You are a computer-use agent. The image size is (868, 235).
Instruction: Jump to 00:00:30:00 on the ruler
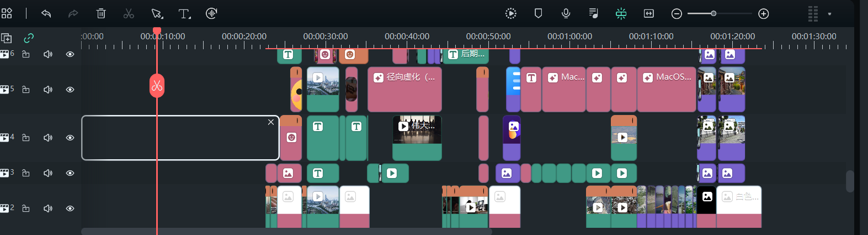click(x=326, y=36)
